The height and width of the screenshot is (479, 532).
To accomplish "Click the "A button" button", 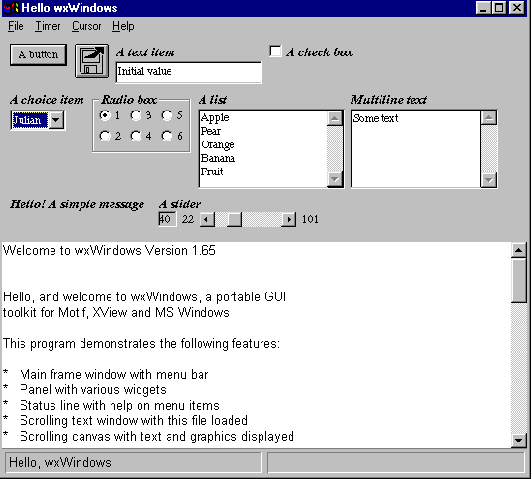I will click(x=38, y=55).
